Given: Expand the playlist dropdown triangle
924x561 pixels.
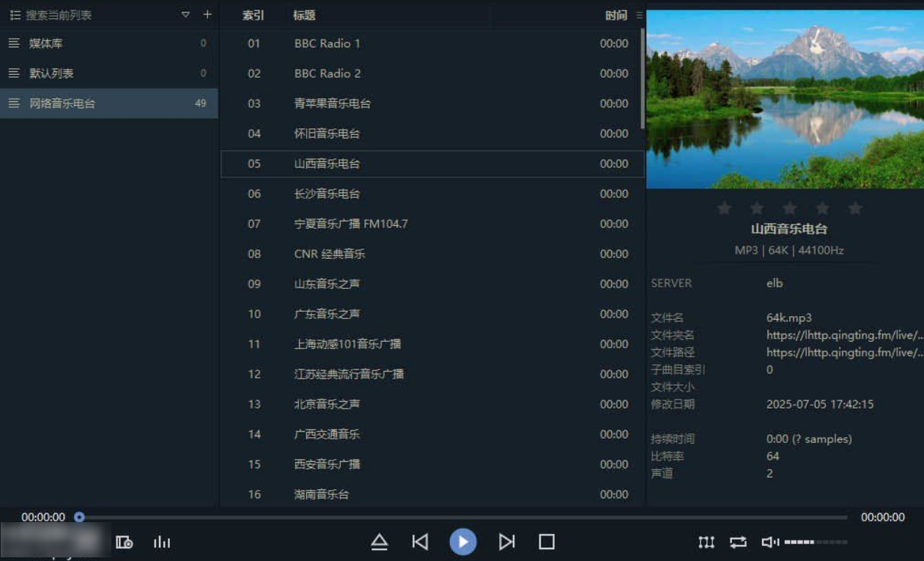Looking at the screenshot, I should click(x=185, y=15).
